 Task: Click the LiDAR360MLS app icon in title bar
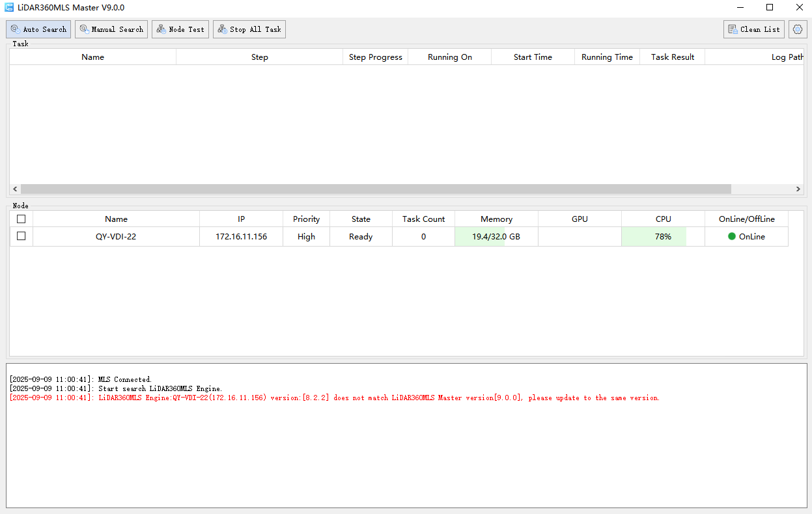click(9, 8)
